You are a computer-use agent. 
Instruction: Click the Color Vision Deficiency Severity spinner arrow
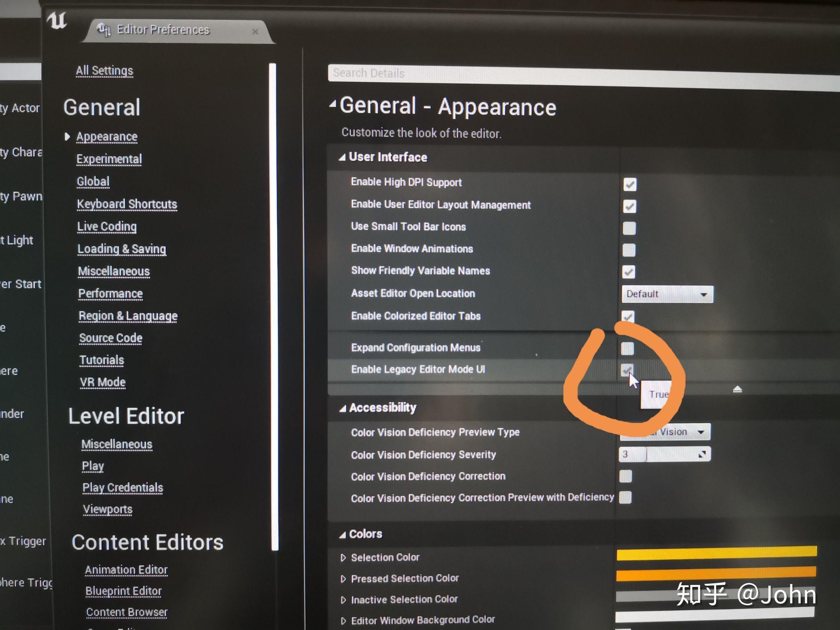coord(702,454)
